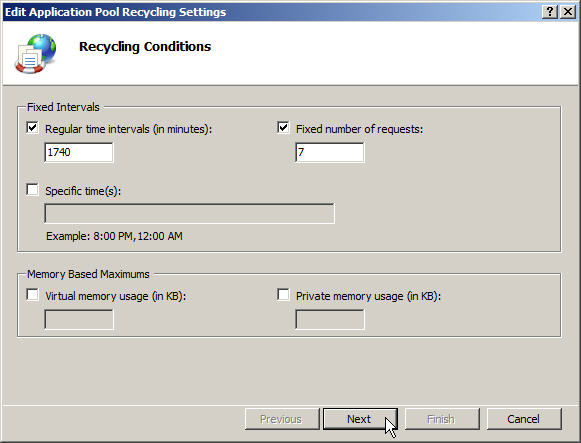The image size is (581, 443).
Task: Uncheck Fixed number of requests checkbox
Action: [283, 128]
